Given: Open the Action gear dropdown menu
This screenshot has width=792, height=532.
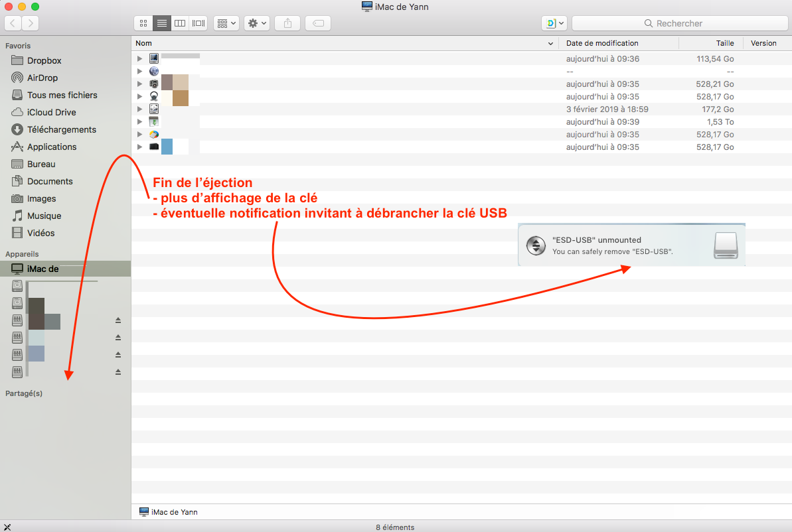Looking at the screenshot, I should click(256, 23).
